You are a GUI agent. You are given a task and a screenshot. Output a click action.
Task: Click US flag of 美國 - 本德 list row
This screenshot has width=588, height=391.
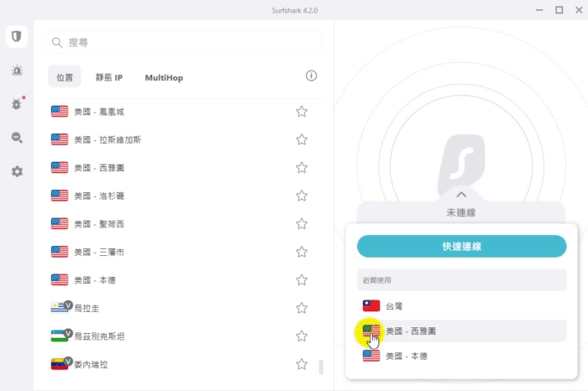(x=60, y=279)
